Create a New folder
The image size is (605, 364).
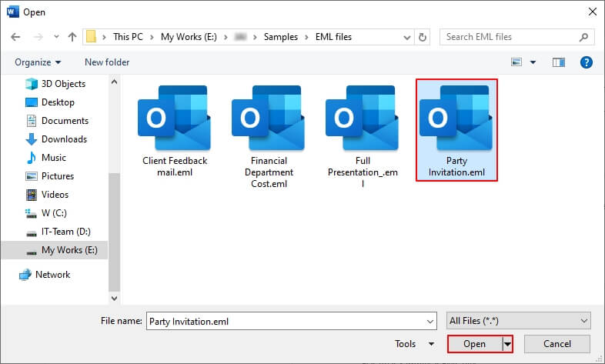point(107,62)
